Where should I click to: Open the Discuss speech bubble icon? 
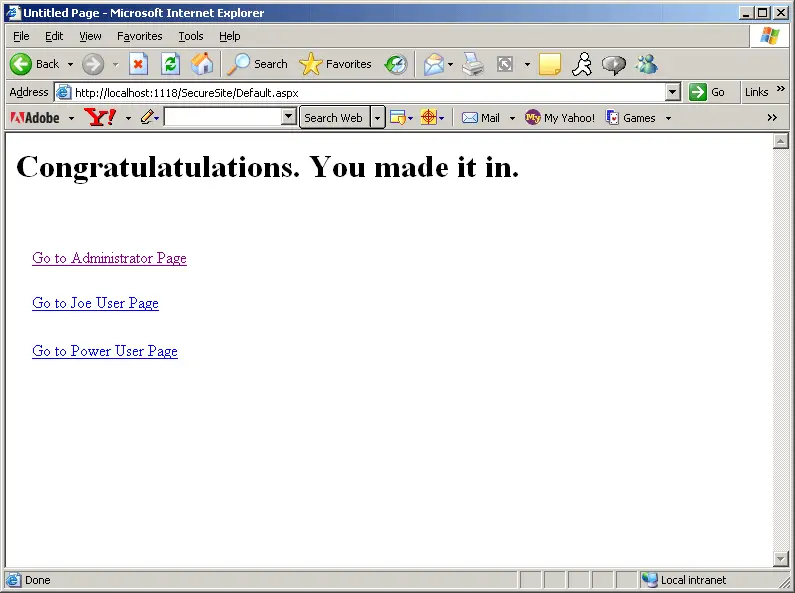click(x=614, y=64)
